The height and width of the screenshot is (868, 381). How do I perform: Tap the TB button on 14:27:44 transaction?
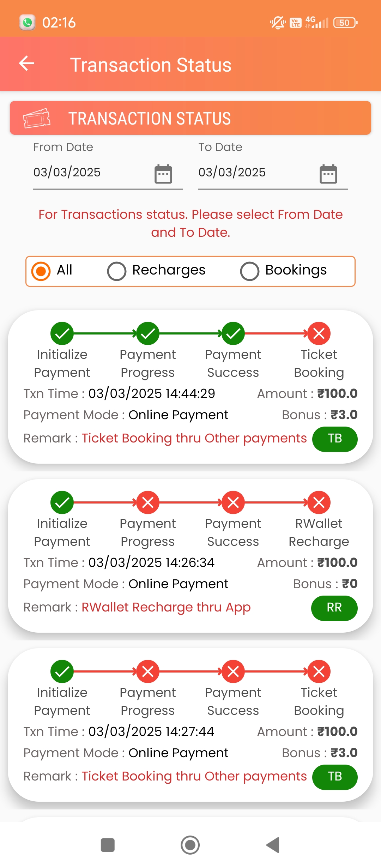[x=335, y=777]
